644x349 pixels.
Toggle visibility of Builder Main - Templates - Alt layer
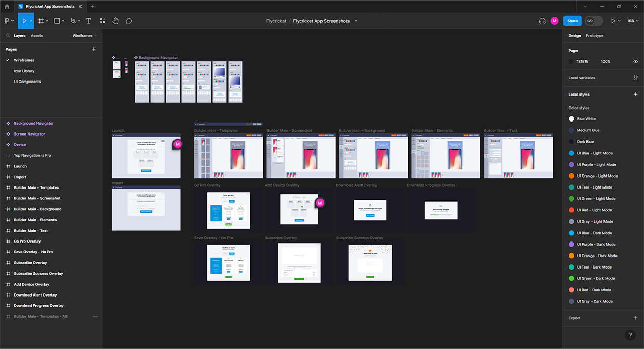point(95,316)
